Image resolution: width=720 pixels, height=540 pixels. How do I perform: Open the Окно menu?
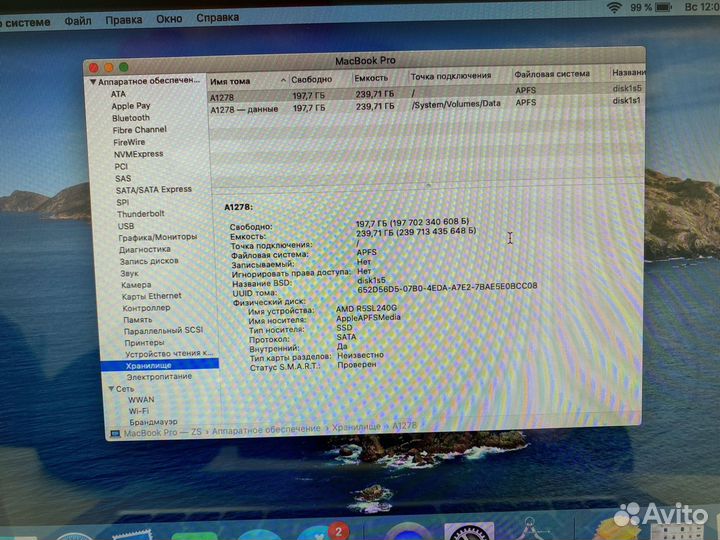[169, 19]
